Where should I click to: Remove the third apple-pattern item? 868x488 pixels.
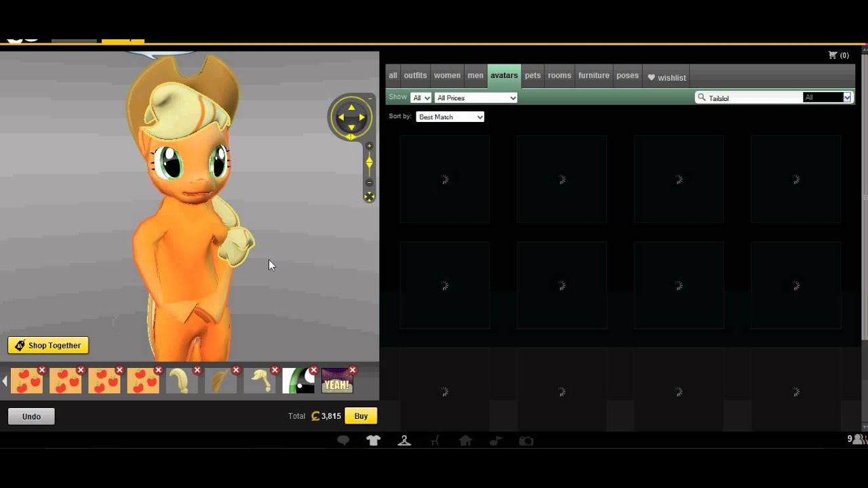pos(119,370)
